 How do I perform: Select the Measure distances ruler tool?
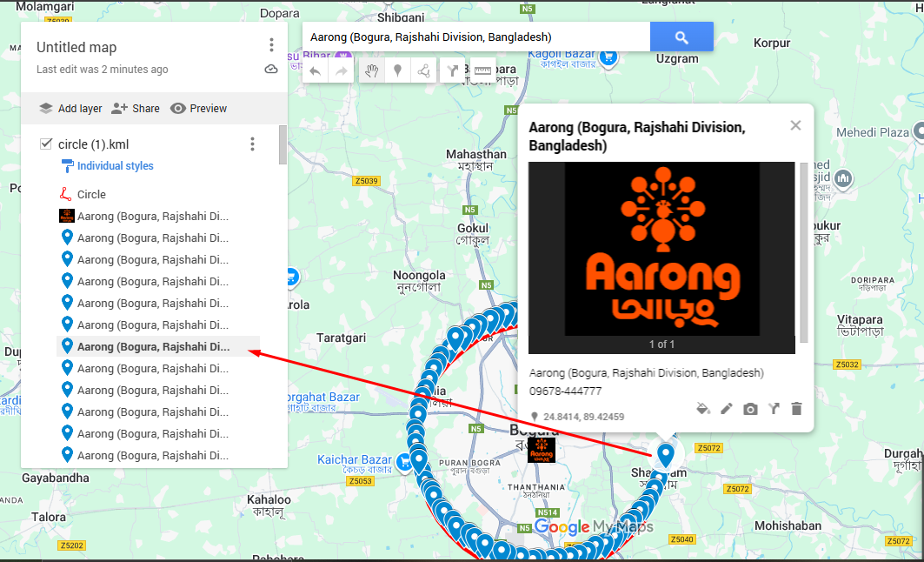pos(482,71)
